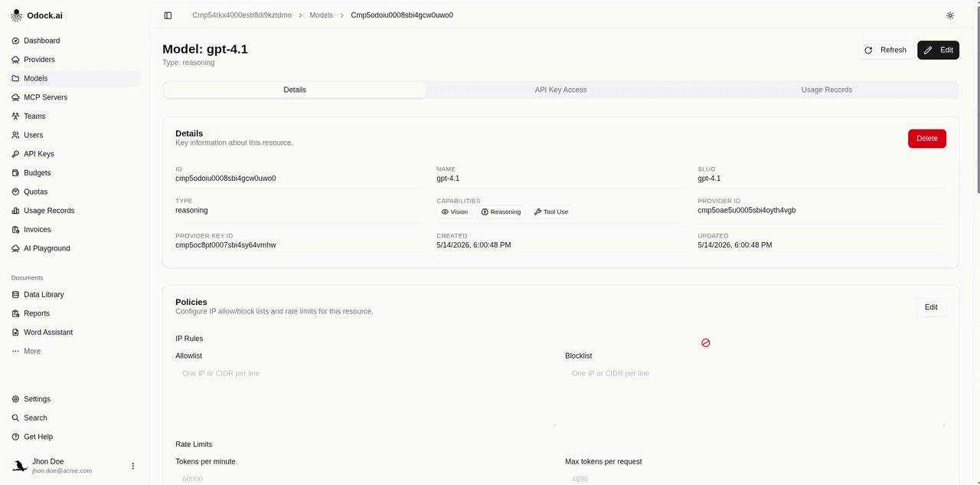Viewport: 980px width, 485px height.
Task: Open Quotas in the sidebar
Action: click(x=74, y=192)
